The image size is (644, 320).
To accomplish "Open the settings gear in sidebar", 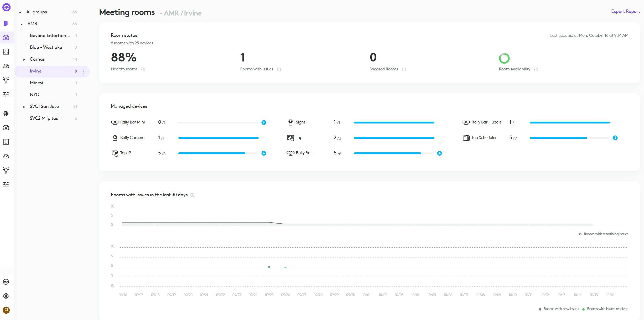I will point(6,296).
